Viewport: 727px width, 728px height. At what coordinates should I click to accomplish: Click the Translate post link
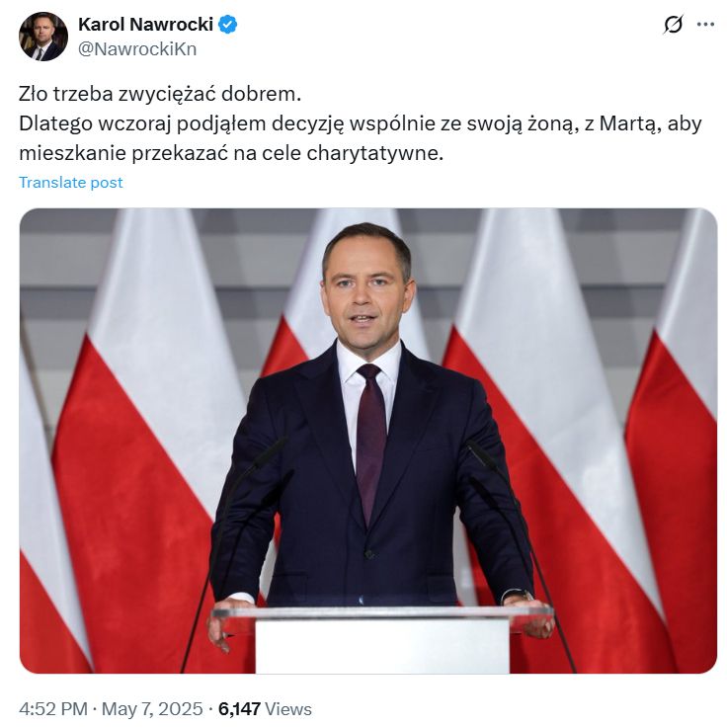(71, 182)
